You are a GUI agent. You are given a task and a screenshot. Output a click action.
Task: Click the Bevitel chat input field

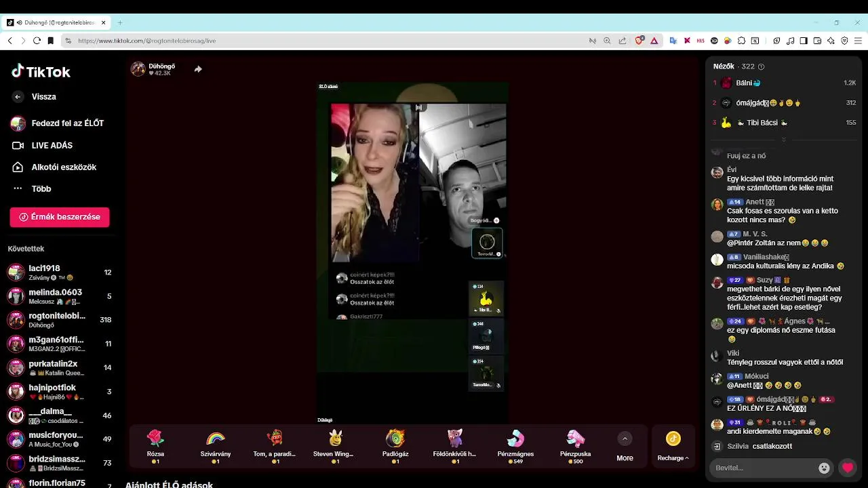pos(764,468)
